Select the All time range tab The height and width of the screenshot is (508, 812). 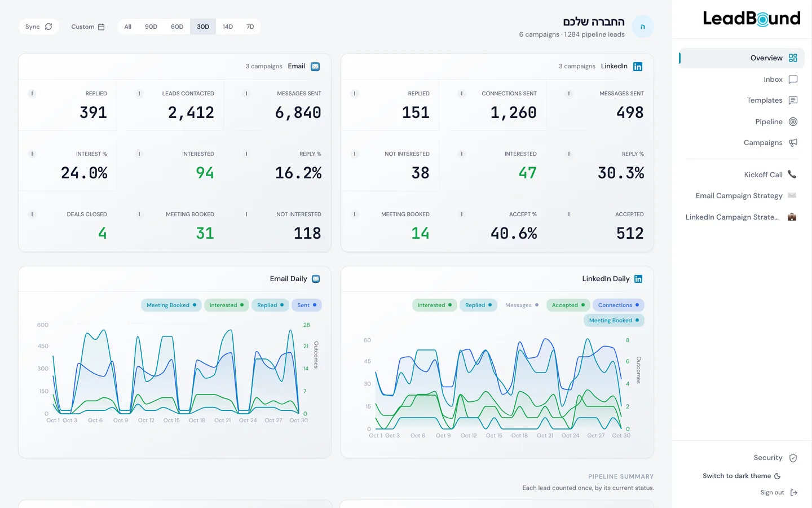tap(128, 27)
